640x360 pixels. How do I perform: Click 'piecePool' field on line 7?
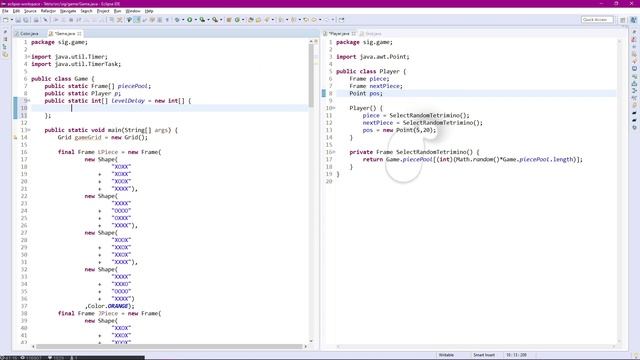(133, 86)
